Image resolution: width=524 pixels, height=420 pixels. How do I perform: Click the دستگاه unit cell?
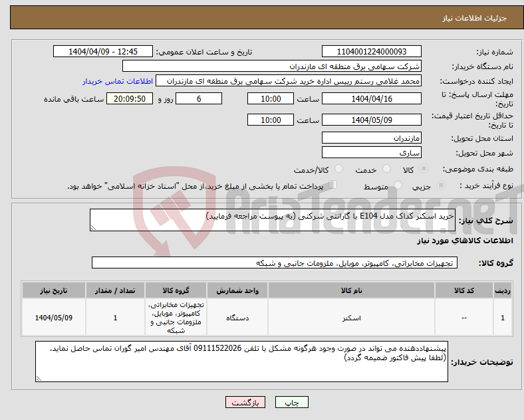[237, 318]
